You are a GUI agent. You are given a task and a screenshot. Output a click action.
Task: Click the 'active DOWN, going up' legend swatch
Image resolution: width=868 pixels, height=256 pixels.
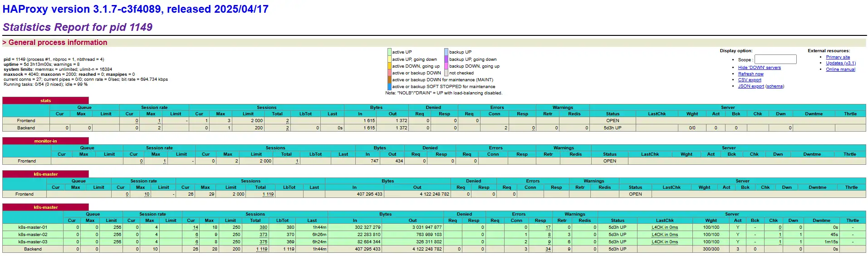pyautogui.click(x=389, y=66)
